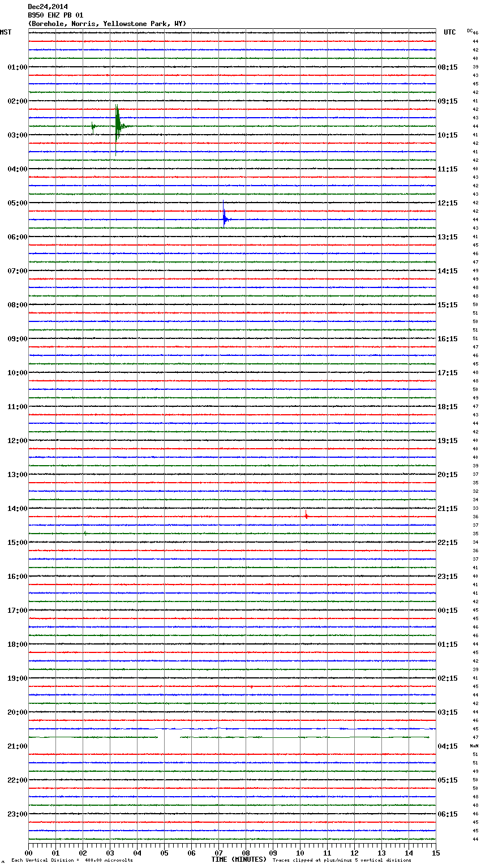Click the small red blip on the 19:15 trace
Image resolution: width=481 pixels, height=868 pixels.
coord(252,686)
